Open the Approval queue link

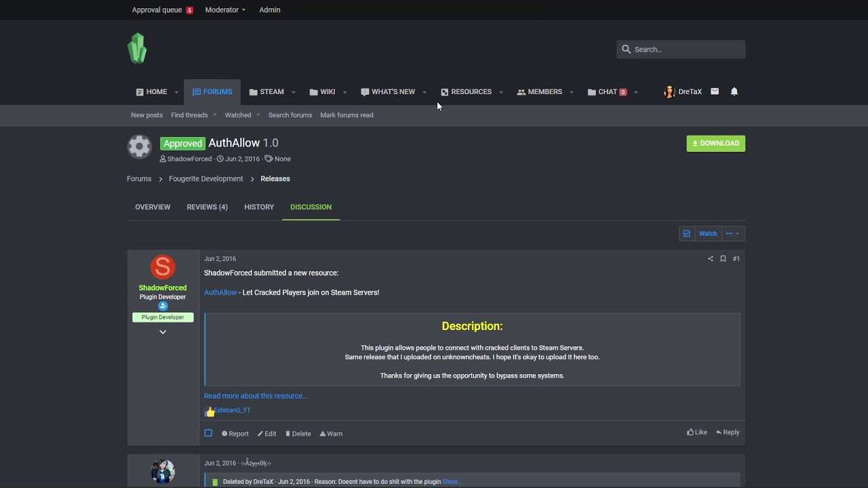tap(162, 10)
